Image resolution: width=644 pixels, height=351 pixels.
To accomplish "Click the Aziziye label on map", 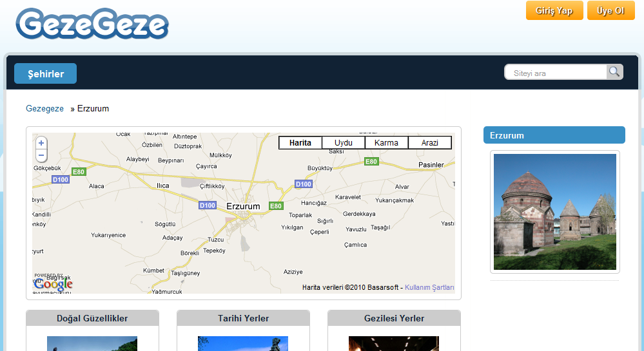I will [x=293, y=272].
